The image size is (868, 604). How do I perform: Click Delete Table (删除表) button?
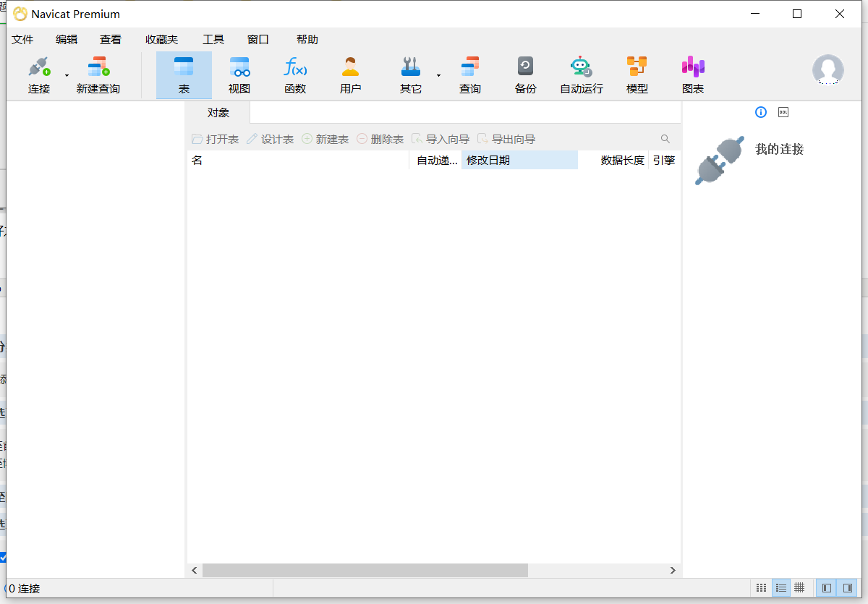380,139
